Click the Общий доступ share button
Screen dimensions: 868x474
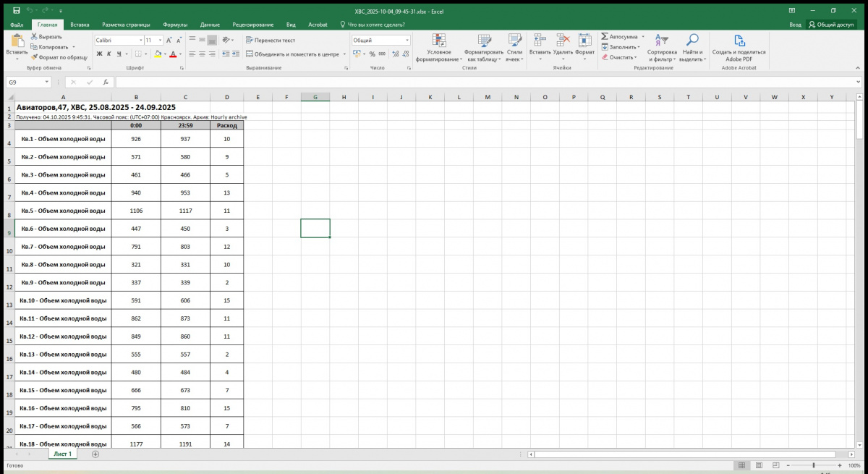point(831,25)
